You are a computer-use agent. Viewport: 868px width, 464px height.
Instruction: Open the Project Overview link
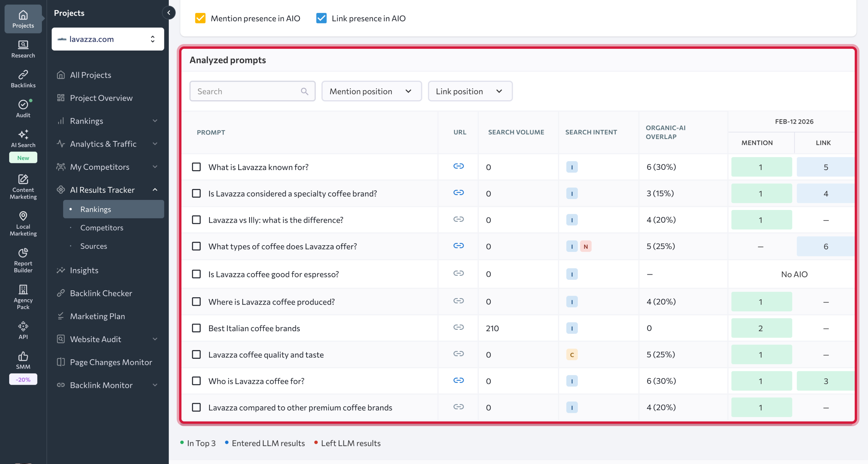click(101, 98)
